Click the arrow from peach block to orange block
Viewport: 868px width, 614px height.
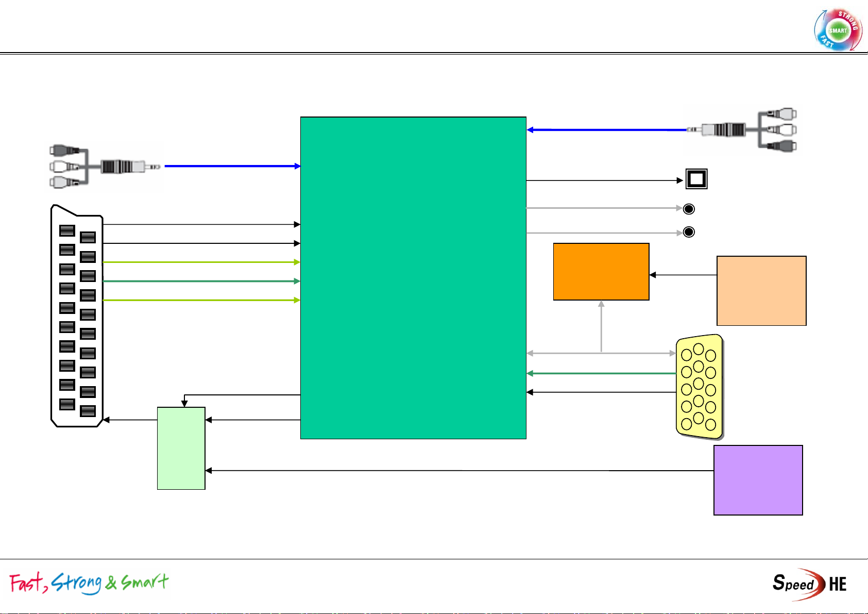pyautogui.click(x=683, y=275)
